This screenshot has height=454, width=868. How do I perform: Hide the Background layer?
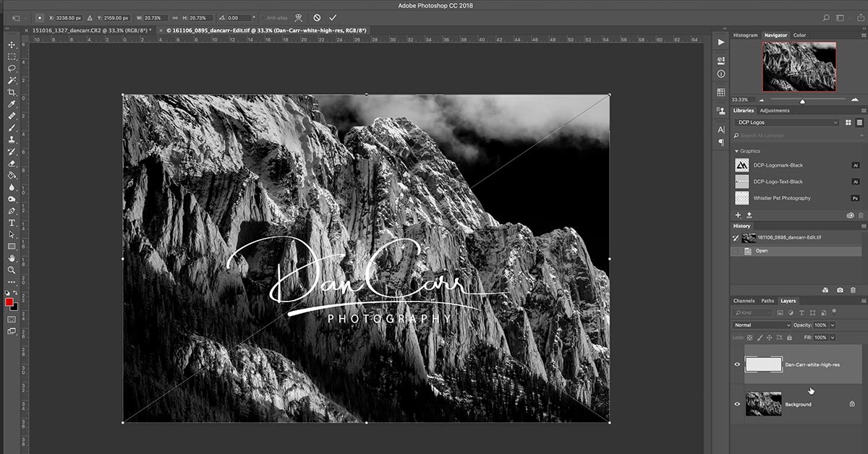[737, 403]
